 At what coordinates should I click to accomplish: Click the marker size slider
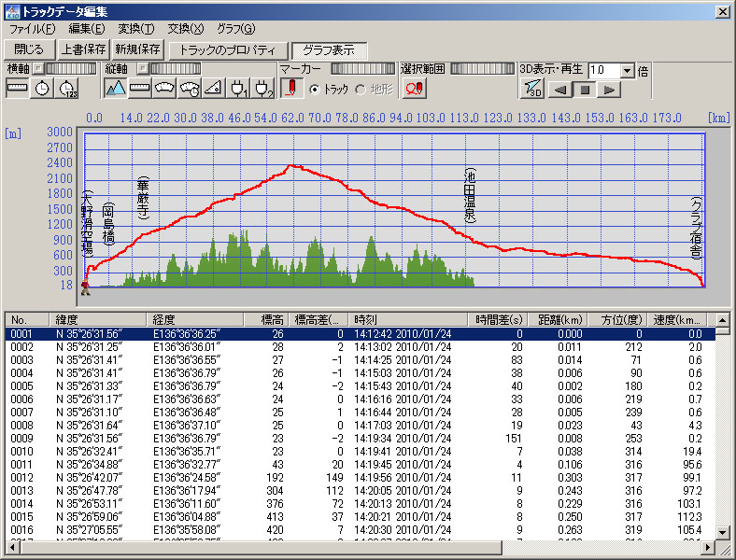tap(362, 68)
